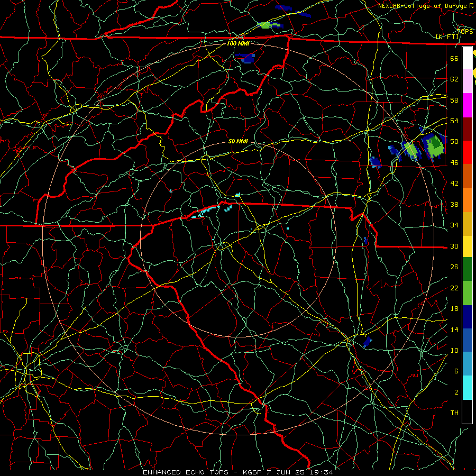Screen dimensions: 476x476
Task: Click the navy echo beside the 100 NMI label
Action: [x=247, y=58]
